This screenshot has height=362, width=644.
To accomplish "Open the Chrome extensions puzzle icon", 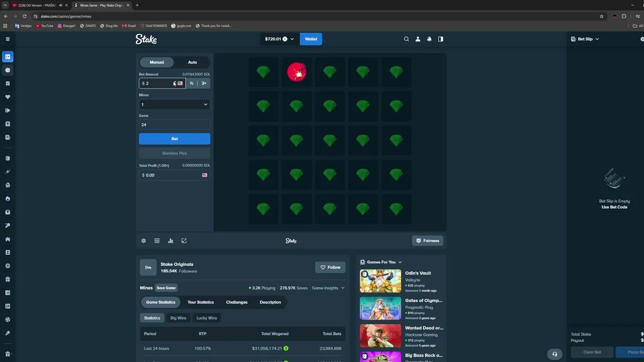I will coord(624,16).
